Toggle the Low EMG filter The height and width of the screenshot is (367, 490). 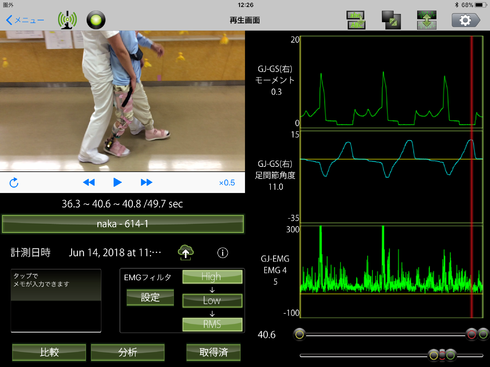(x=212, y=300)
